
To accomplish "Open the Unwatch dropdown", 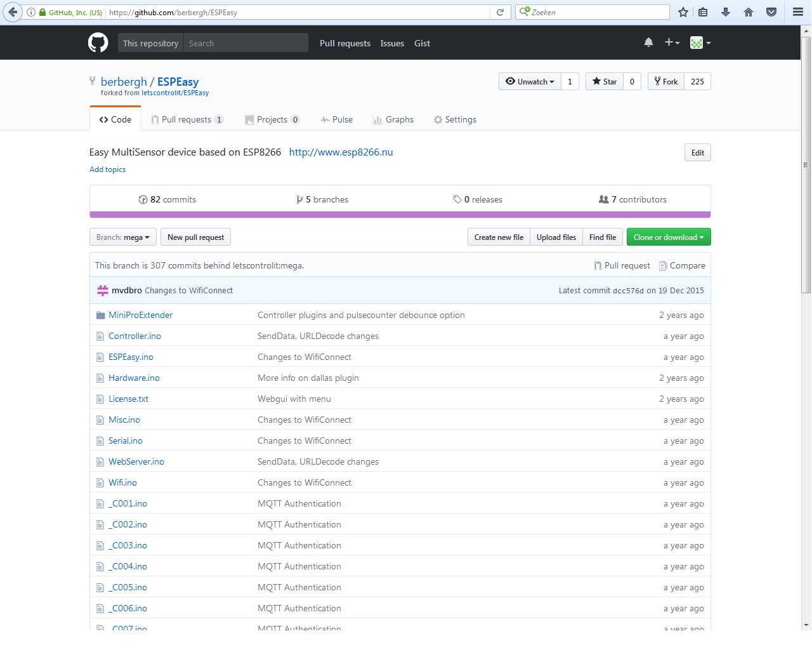I will 530,81.
